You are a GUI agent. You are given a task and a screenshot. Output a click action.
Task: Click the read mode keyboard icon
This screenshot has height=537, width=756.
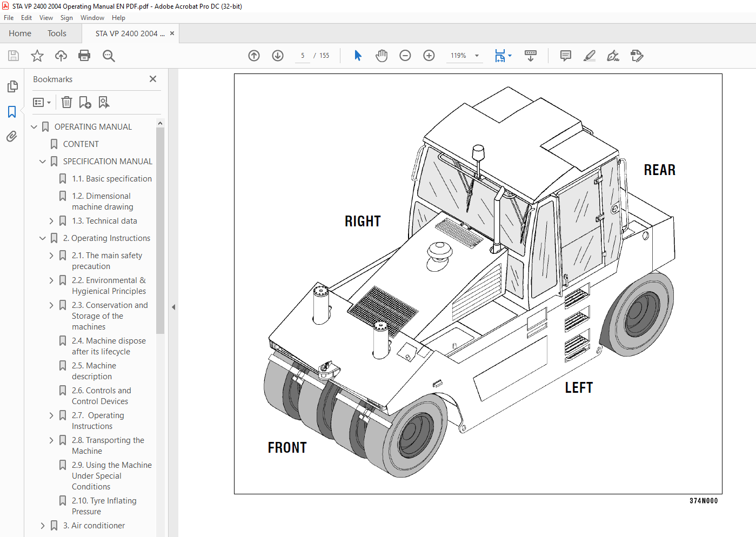coord(531,56)
